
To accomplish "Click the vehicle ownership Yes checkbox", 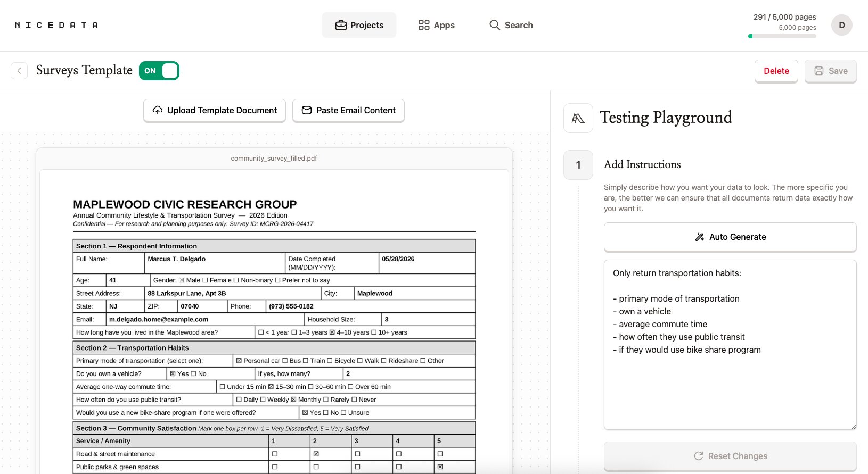I will click(173, 374).
